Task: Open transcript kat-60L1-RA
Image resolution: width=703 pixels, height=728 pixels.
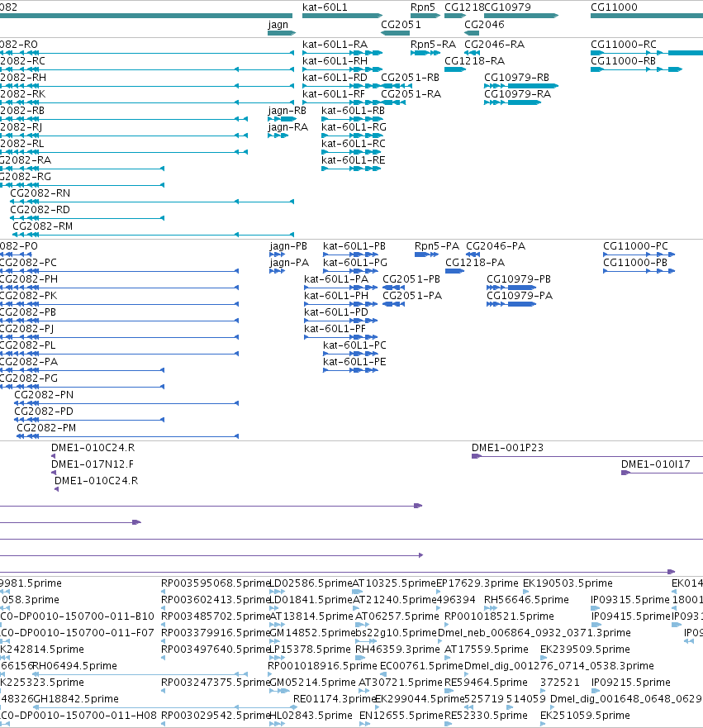Action: pos(342,53)
